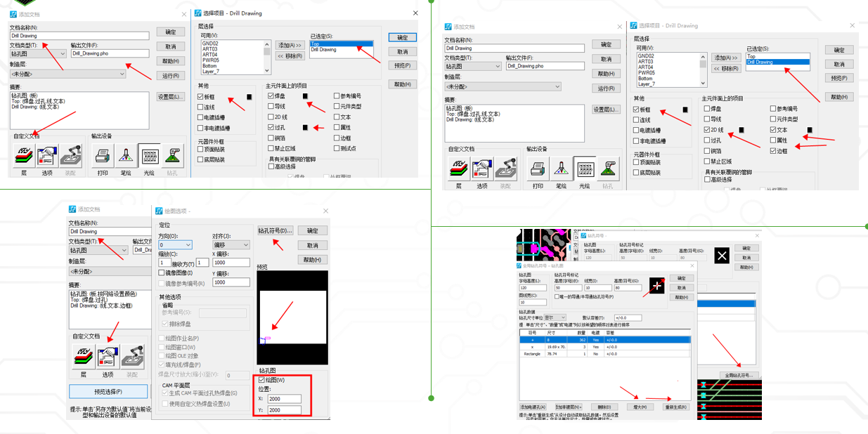Click available layers list scrollbar in upper-left dialog
The width and height of the screenshot is (868, 434).
[267, 57]
